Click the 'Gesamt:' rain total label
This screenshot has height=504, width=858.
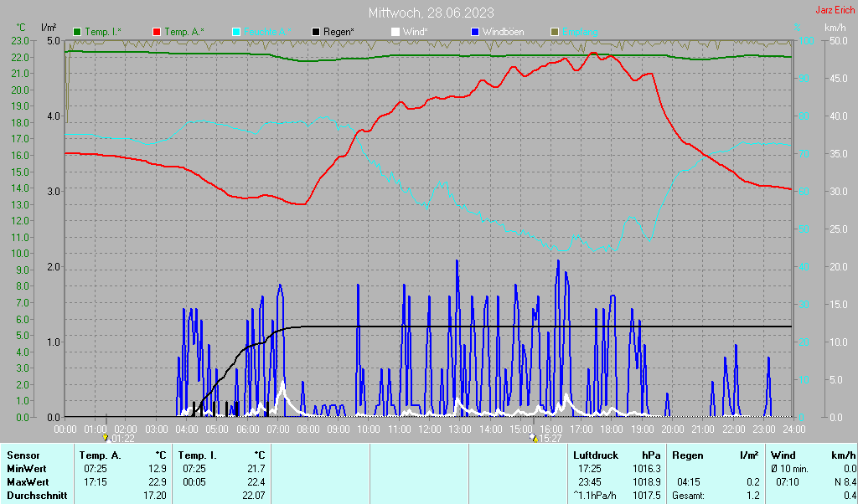pyautogui.click(x=689, y=496)
